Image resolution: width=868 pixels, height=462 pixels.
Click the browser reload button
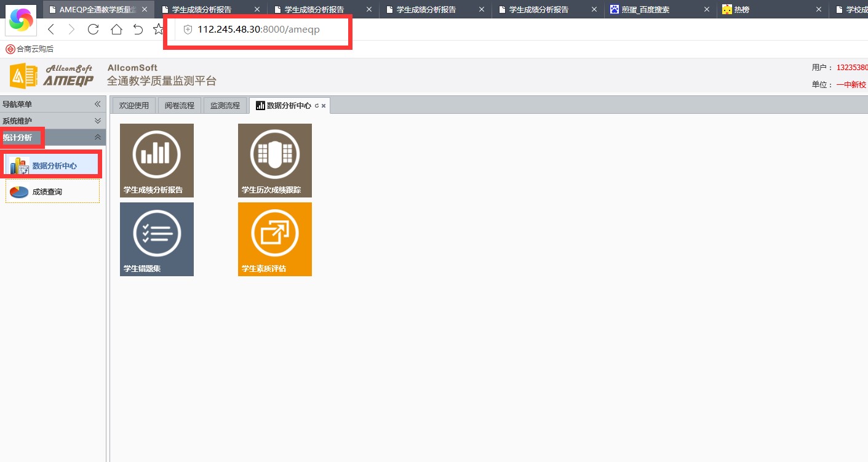pos(94,30)
